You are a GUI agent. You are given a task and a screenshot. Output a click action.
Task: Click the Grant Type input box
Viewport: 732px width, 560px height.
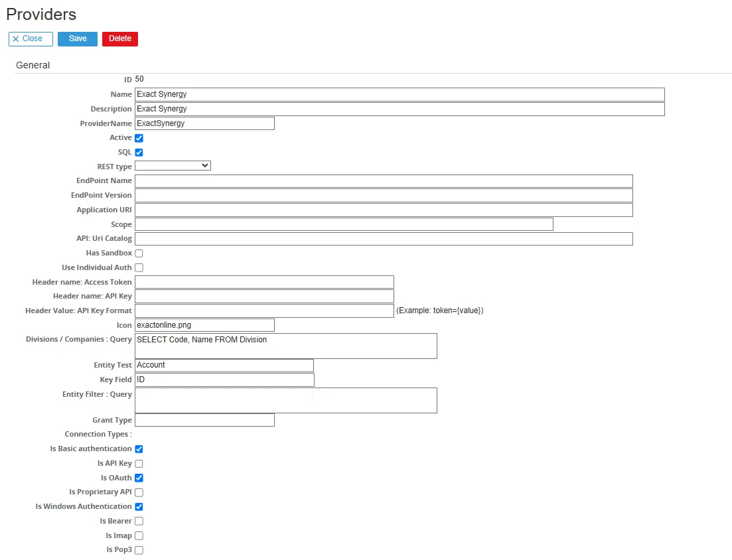204,420
